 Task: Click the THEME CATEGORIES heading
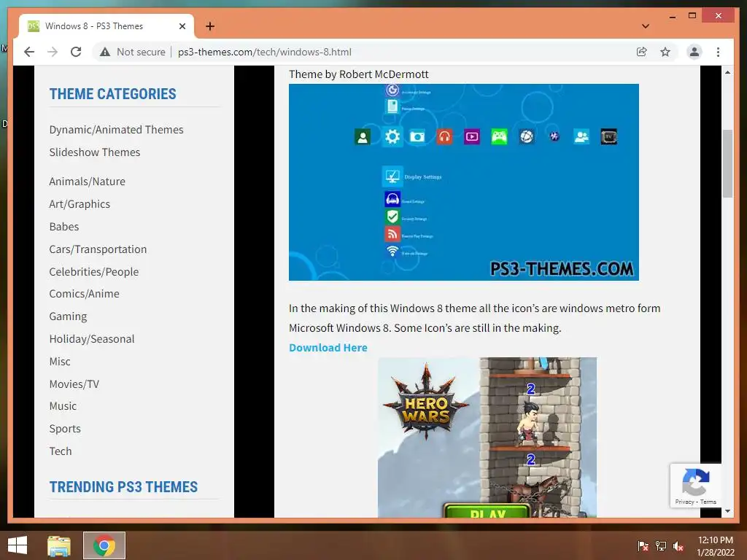click(x=113, y=94)
